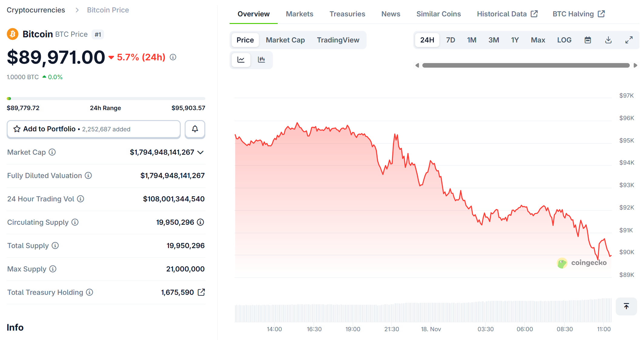Expand the Market Cap value breakdown
The width and height of the screenshot is (644, 340).
[x=200, y=152]
